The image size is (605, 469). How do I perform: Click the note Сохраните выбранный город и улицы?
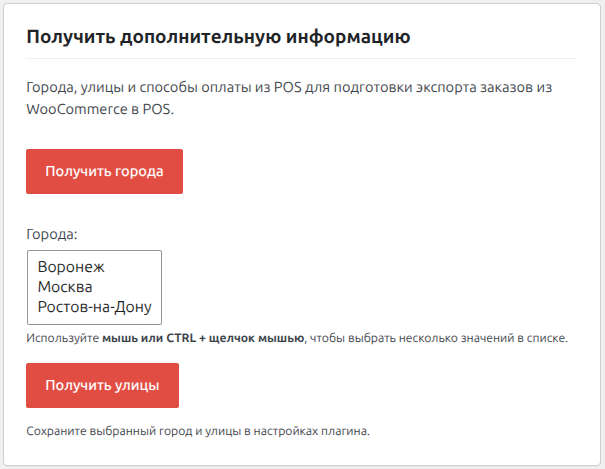pos(198,431)
